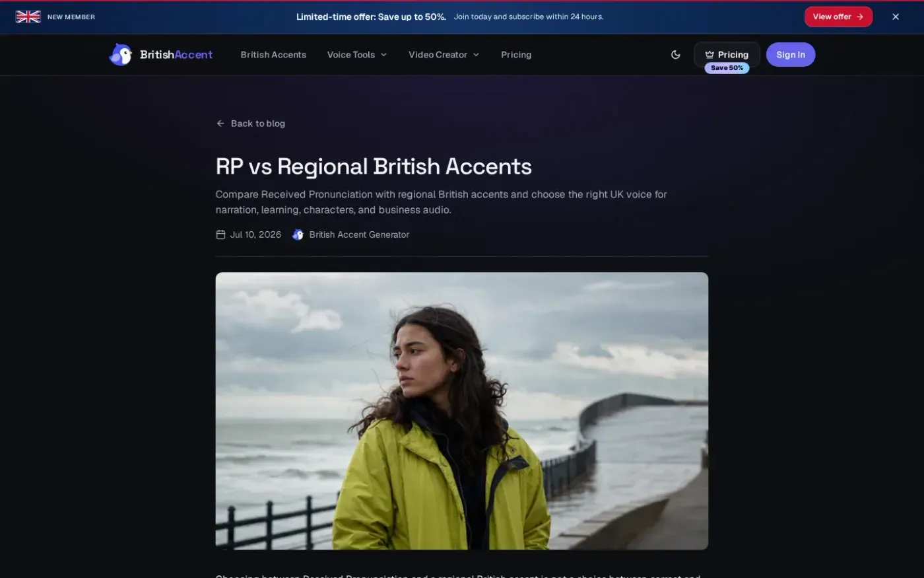Click the BritishAccent brand name text
Screen dimensions: 924x578
pyautogui.click(x=176, y=55)
